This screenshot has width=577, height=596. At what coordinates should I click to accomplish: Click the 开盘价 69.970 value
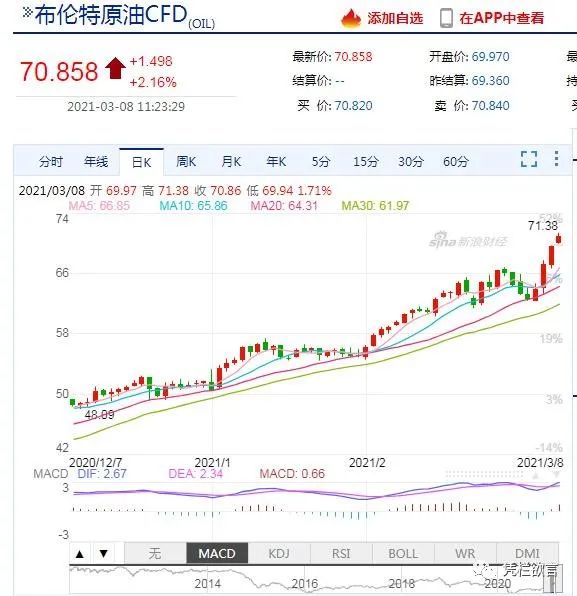[x=490, y=57]
